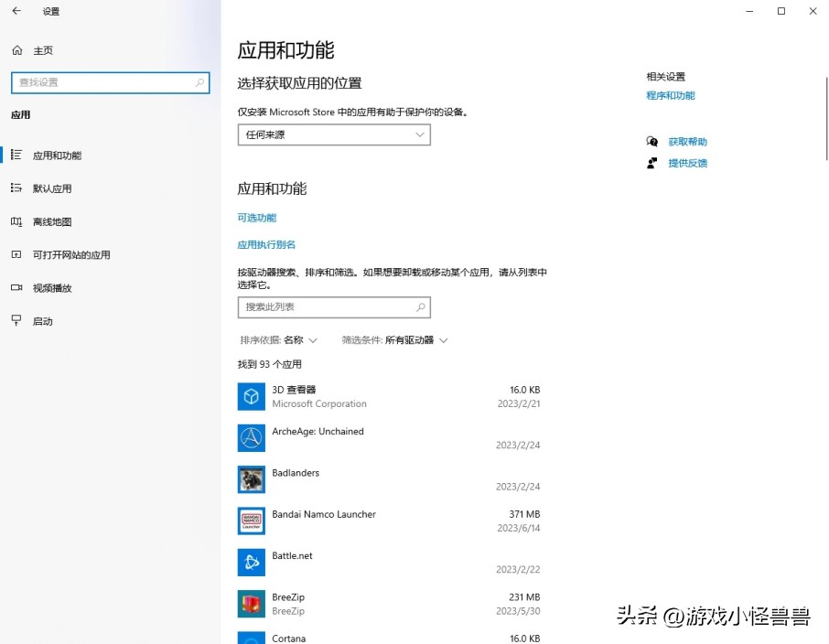This screenshot has height=644, width=829.
Task: Open the 程序和功能 related settings link
Action: tap(670, 96)
